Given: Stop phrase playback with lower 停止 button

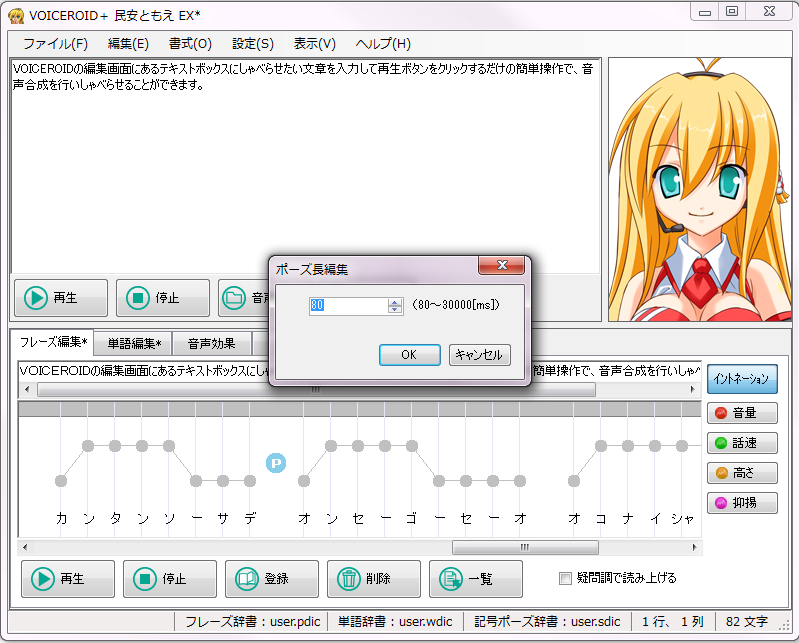Looking at the screenshot, I should (x=170, y=579).
